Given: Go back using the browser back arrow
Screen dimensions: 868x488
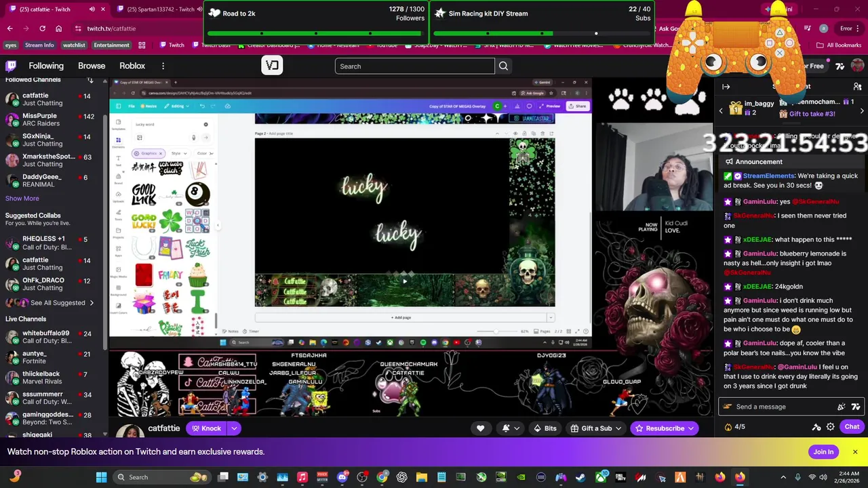Looking at the screenshot, I should (x=9, y=28).
